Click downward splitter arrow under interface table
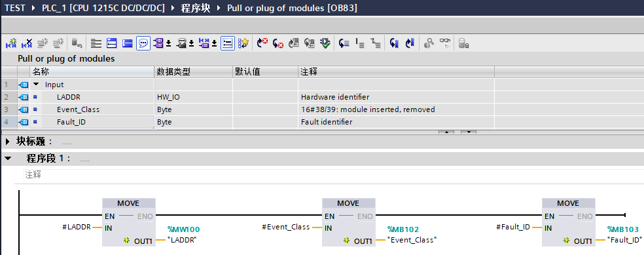644x255 pixels. pos(468,132)
